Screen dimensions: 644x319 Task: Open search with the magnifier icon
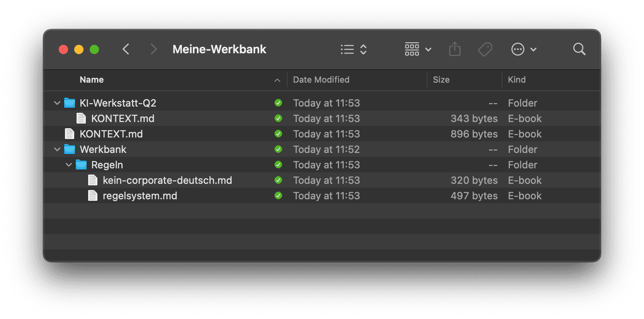pos(579,49)
